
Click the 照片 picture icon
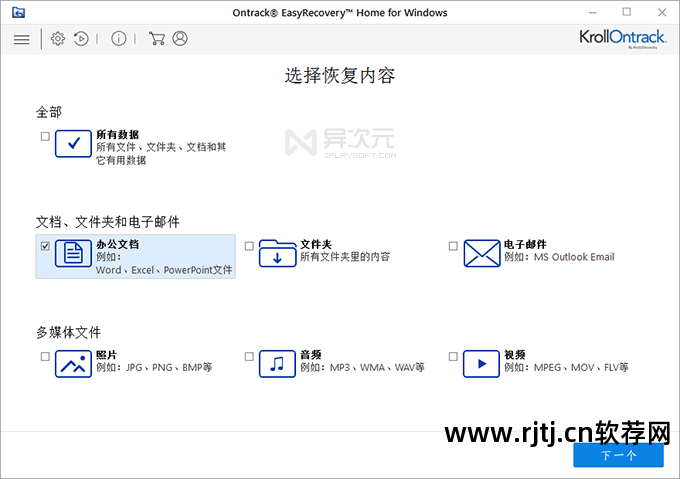click(73, 364)
